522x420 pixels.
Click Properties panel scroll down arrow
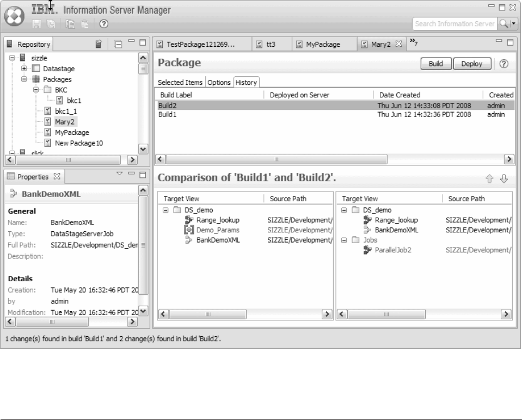[x=143, y=311]
